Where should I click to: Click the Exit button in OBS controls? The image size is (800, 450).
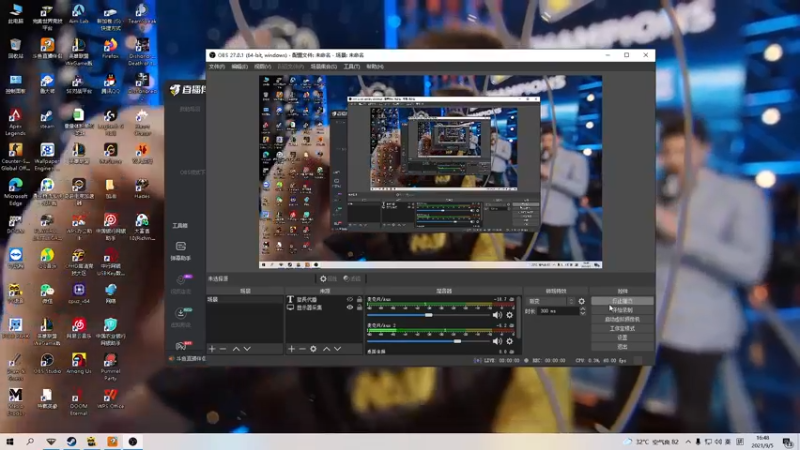[622, 347]
